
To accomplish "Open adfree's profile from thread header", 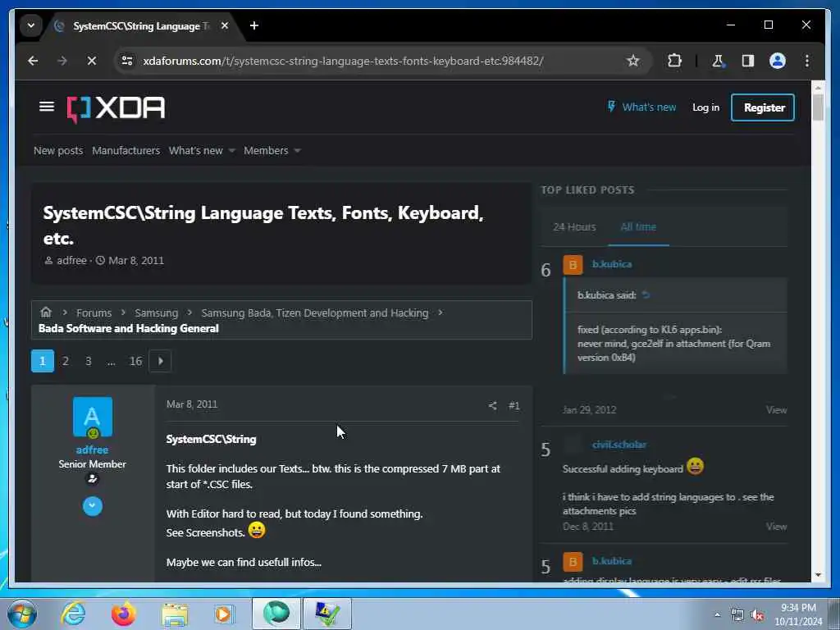I will pyautogui.click(x=72, y=260).
